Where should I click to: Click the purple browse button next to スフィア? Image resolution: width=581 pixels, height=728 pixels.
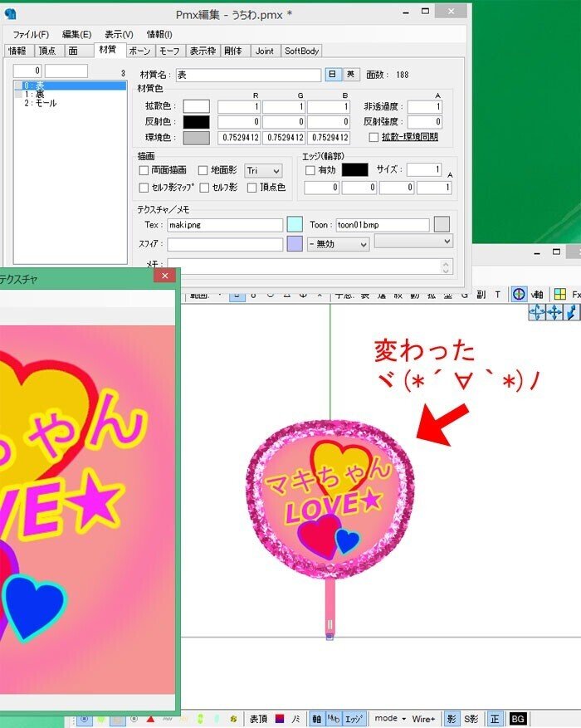pos(295,244)
